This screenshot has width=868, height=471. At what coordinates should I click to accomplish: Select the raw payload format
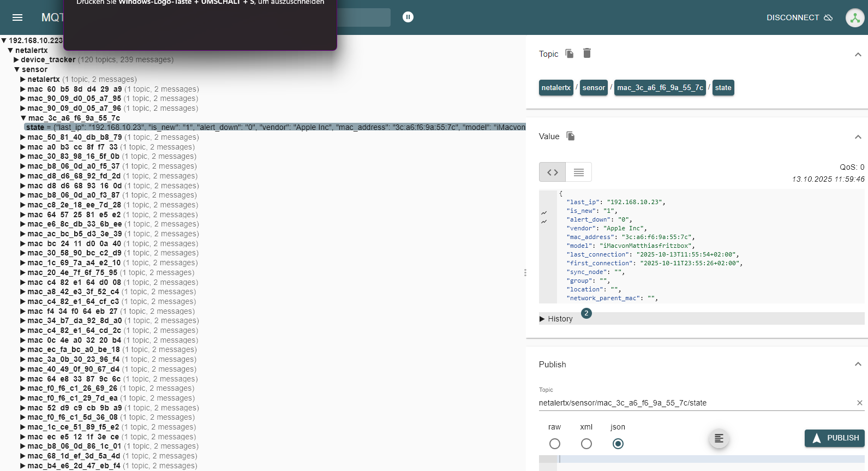555,444
